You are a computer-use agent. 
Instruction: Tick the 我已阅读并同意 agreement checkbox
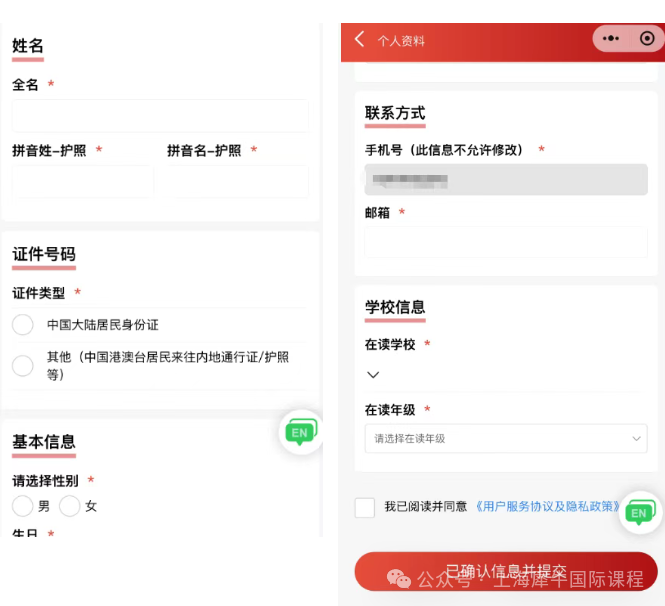tap(365, 508)
